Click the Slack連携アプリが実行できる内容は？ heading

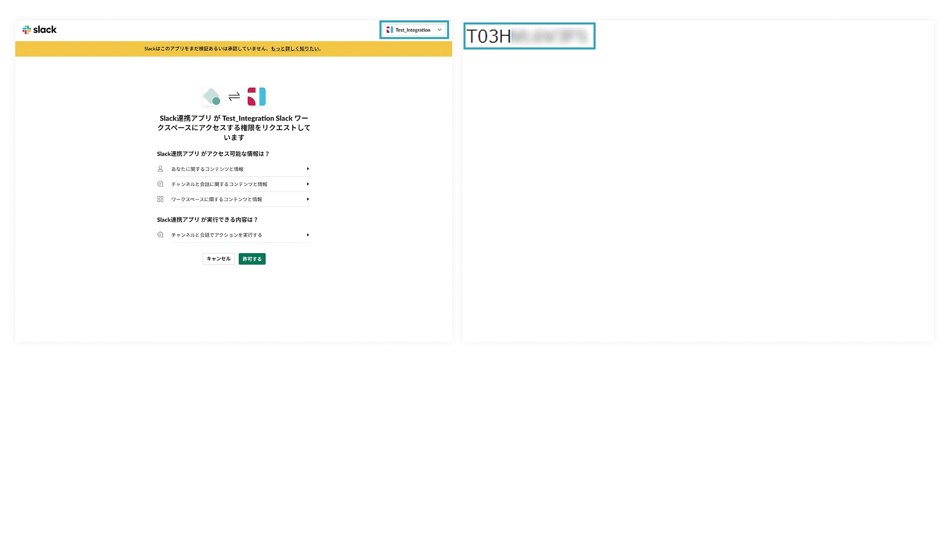[207, 220]
